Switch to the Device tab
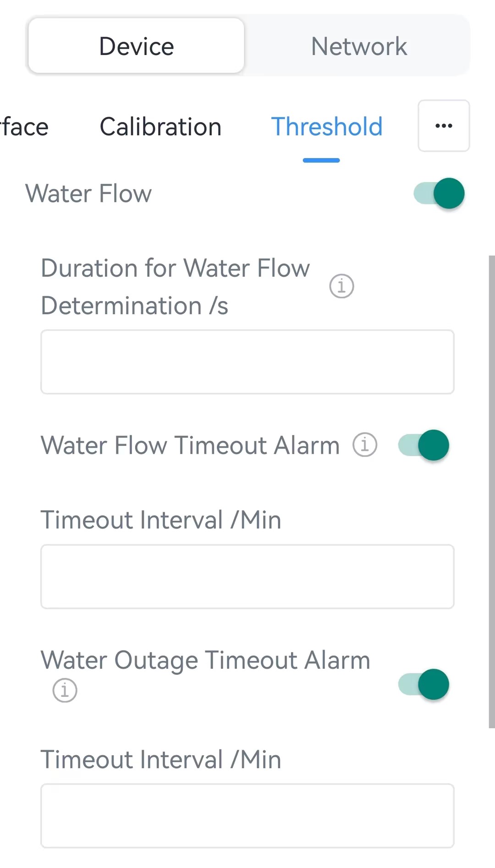Viewport: 495px width, 868px height. 136,46
